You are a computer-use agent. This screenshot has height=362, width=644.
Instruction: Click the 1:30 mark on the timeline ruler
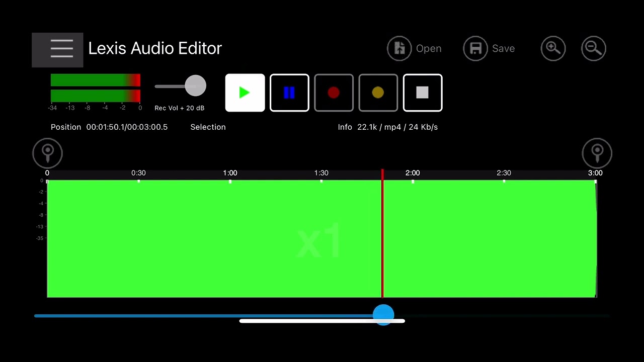[321, 173]
